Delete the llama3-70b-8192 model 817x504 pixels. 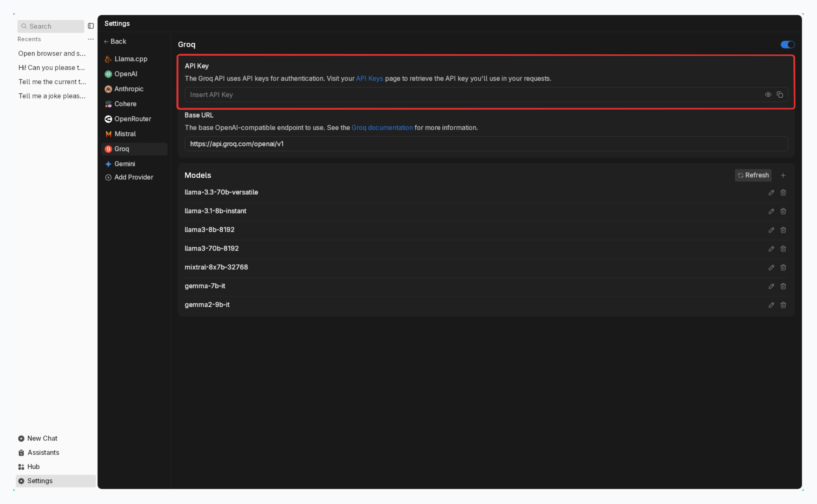pyautogui.click(x=783, y=249)
